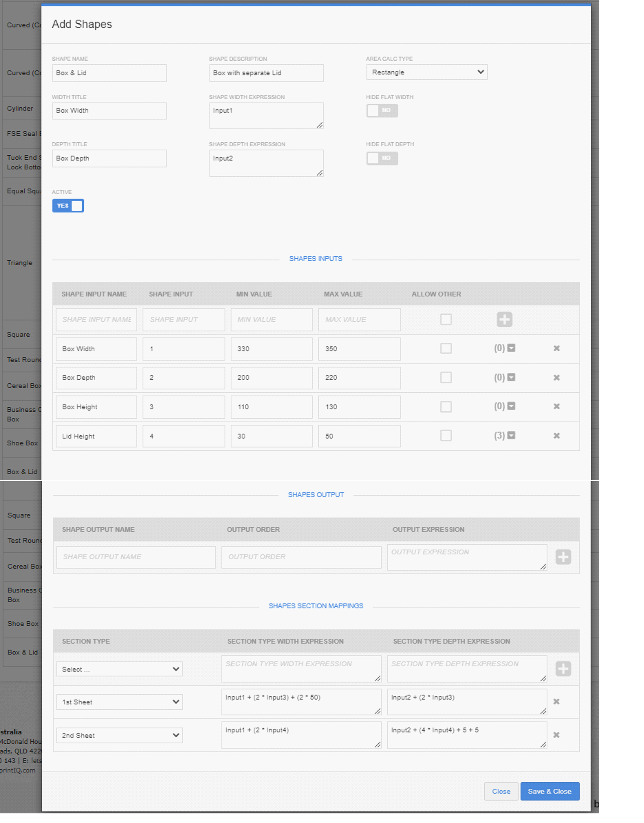
Task: Open the Select ... section type dropdown
Action: [x=120, y=669]
